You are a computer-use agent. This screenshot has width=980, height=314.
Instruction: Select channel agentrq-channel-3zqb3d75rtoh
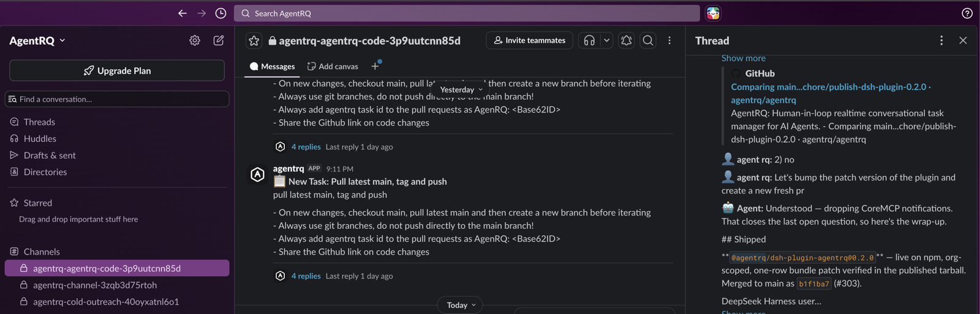click(x=95, y=285)
